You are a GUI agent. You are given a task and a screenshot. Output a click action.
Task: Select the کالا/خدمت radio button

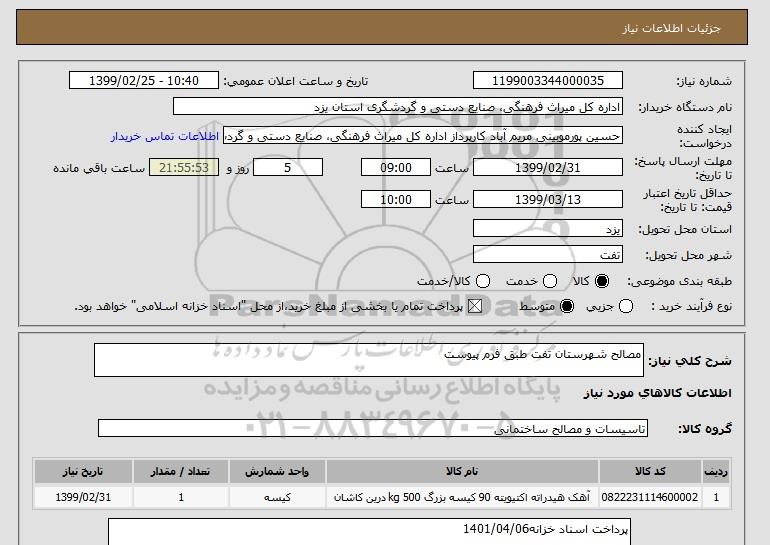click(x=483, y=281)
